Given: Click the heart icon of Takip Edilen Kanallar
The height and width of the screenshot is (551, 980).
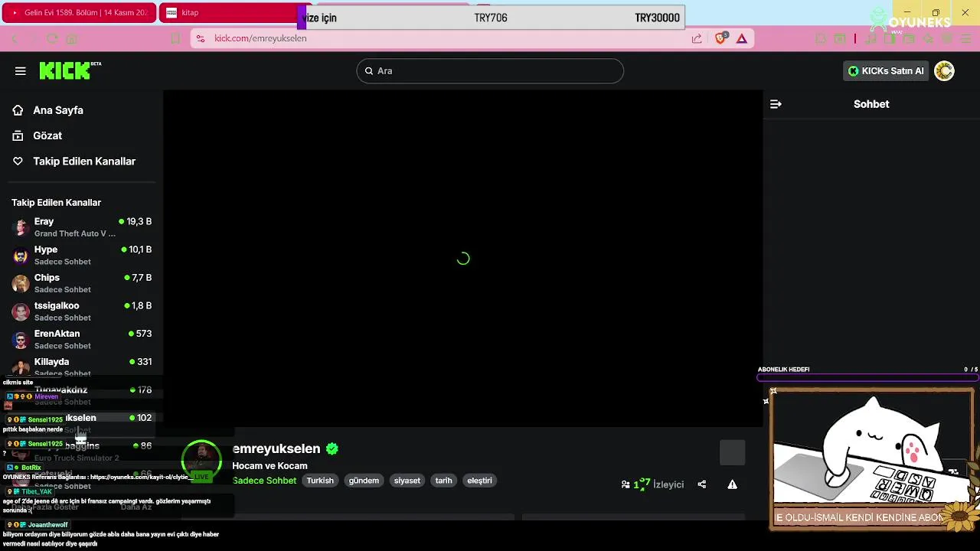Looking at the screenshot, I should [x=18, y=161].
